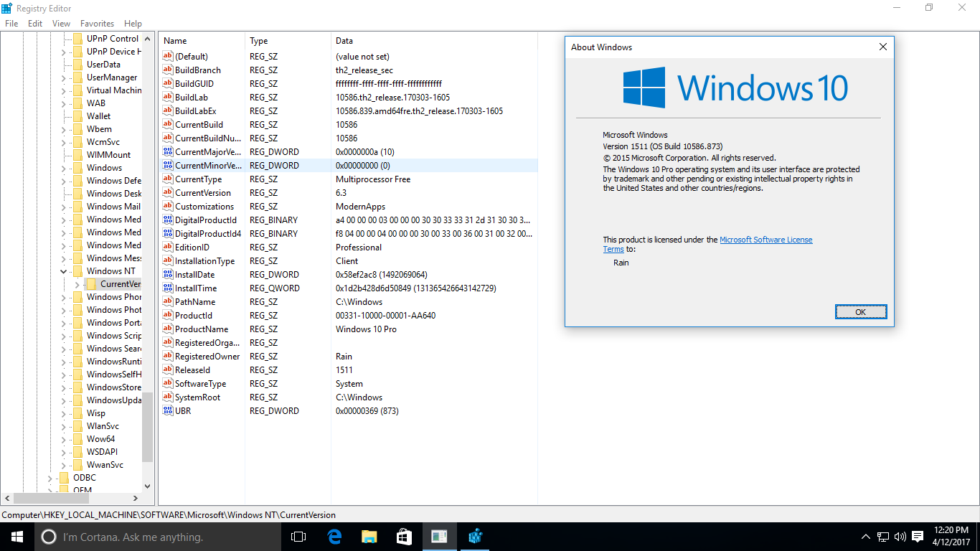This screenshot has width=980, height=551.
Task: Select the PathName value row
Action: click(x=349, y=302)
